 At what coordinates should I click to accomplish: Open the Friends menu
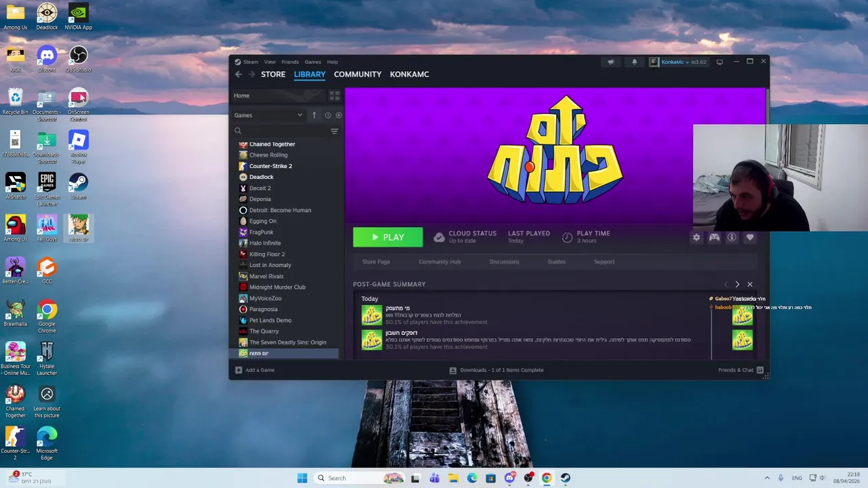(290, 62)
